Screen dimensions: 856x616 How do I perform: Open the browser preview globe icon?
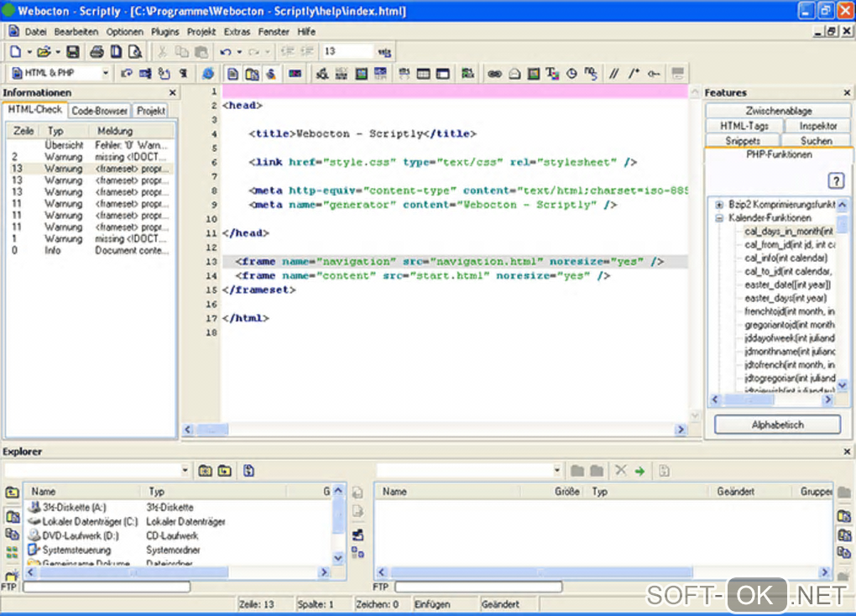pos(207,74)
